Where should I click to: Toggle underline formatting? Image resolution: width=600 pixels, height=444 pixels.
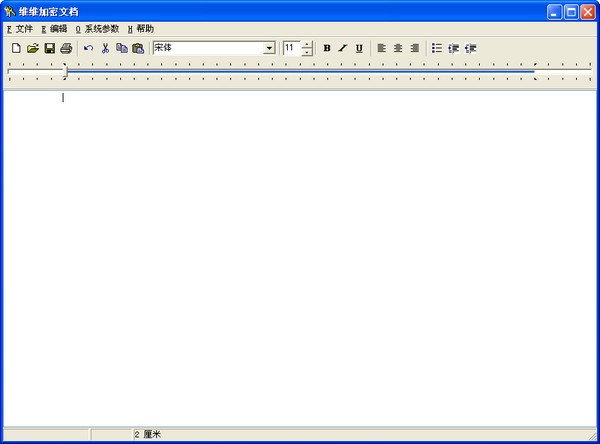coord(359,48)
